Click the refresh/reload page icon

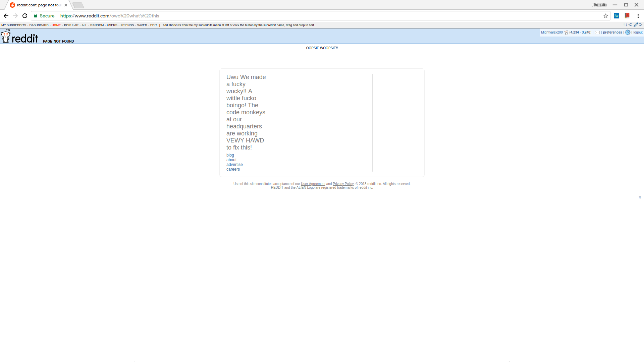coord(25,15)
